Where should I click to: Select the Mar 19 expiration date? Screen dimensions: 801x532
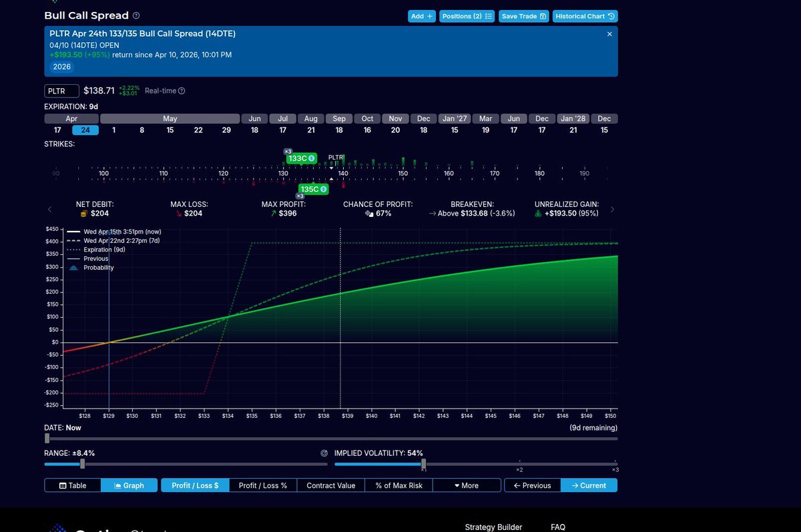pyautogui.click(x=485, y=130)
